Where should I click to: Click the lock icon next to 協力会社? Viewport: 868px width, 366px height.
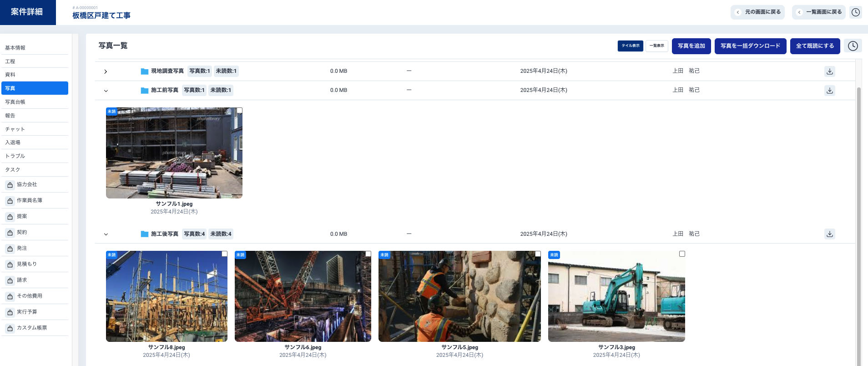10,185
